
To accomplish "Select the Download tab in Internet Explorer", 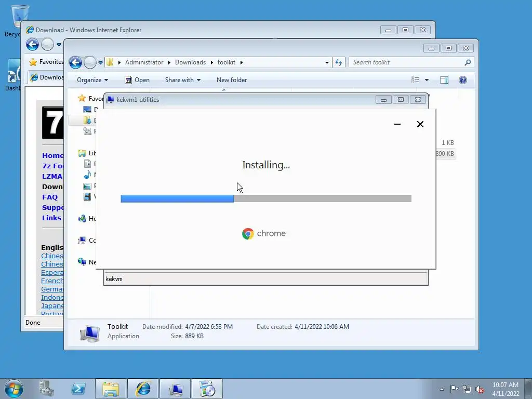I will (46, 77).
